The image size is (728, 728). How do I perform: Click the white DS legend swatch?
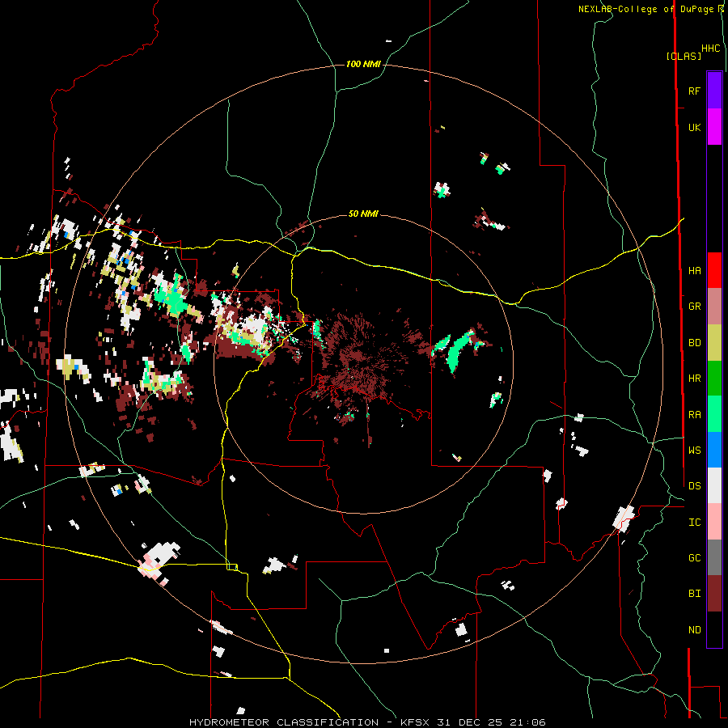[714, 485]
